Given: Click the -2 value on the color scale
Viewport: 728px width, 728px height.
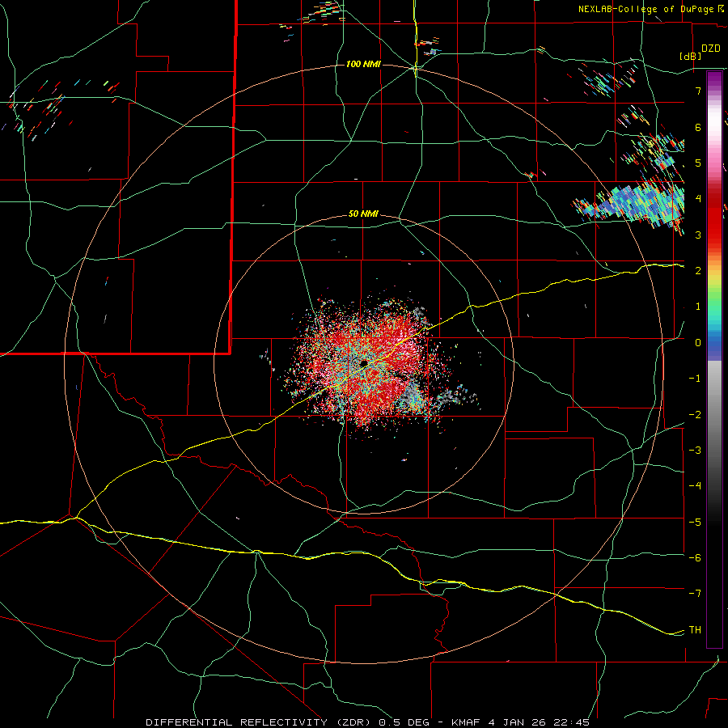Looking at the screenshot, I should pos(695,415).
